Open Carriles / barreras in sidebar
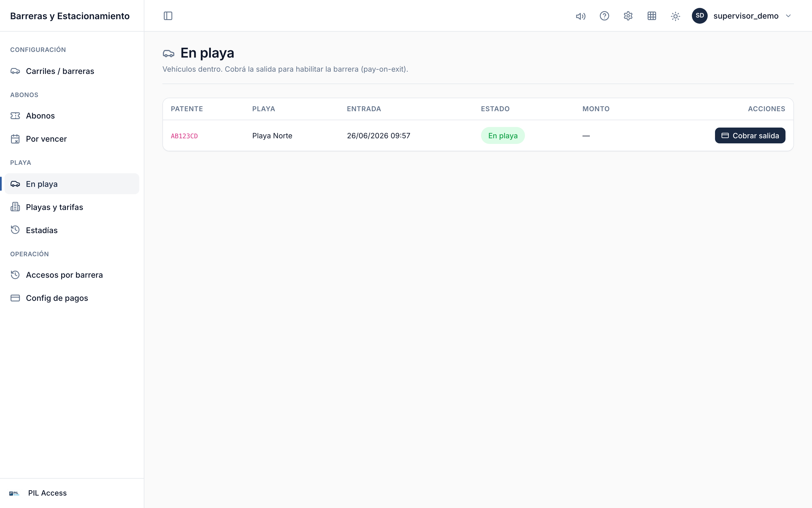 72,71
